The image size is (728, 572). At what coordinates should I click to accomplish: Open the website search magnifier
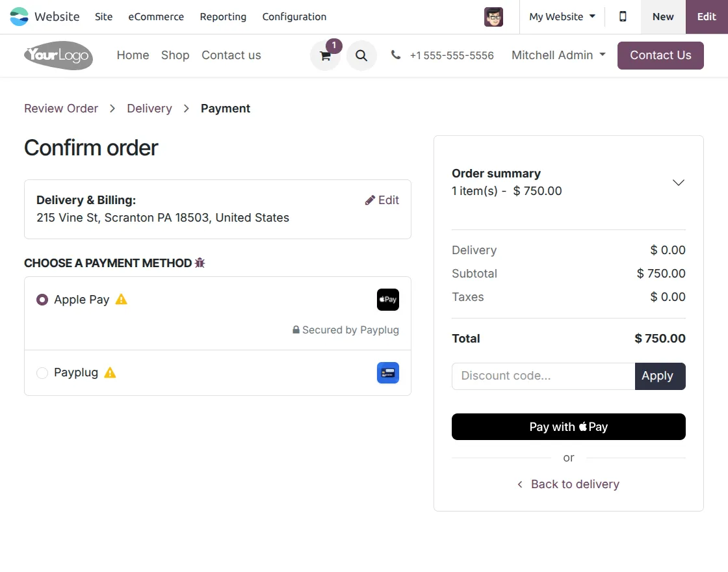[361, 56]
